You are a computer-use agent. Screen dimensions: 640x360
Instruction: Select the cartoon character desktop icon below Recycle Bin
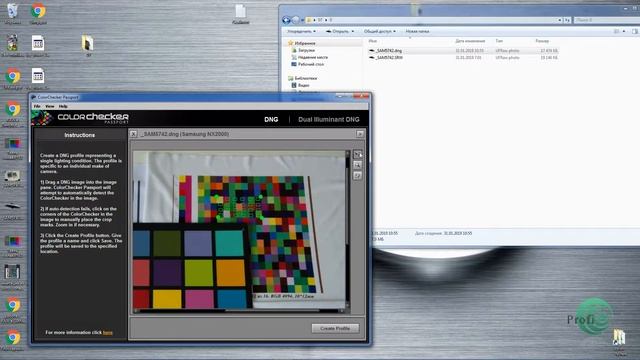[x=13, y=45]
